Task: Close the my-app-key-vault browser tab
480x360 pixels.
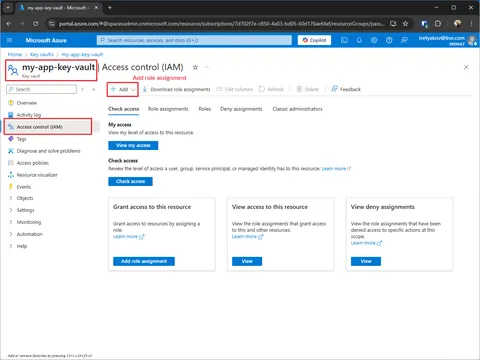Action: (96, 7)
